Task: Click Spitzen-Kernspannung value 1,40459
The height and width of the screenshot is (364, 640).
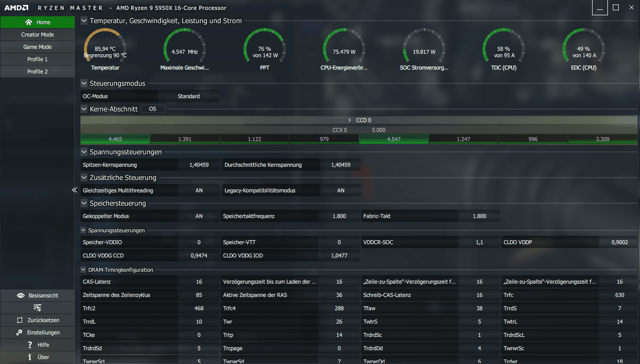Action: [199, 165]
